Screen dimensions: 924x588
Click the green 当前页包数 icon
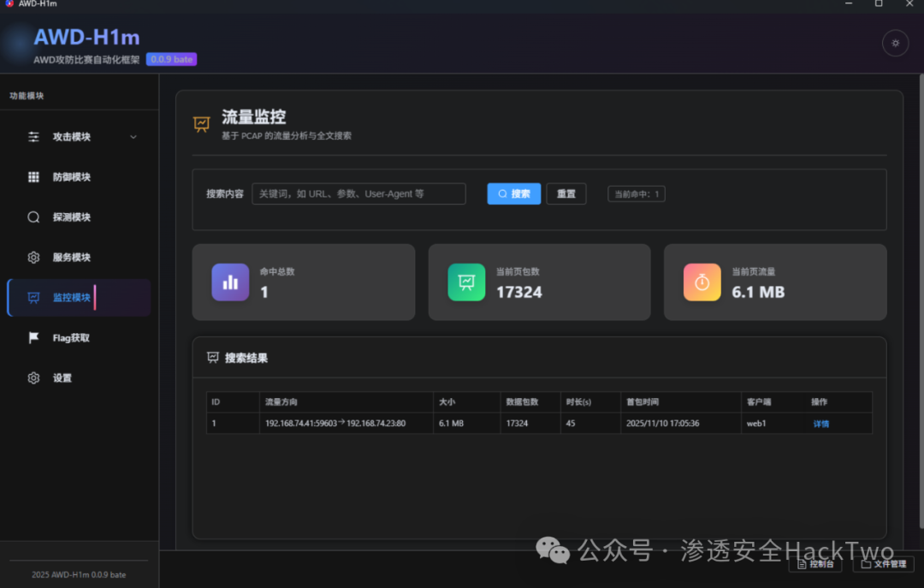click(466, 282)
